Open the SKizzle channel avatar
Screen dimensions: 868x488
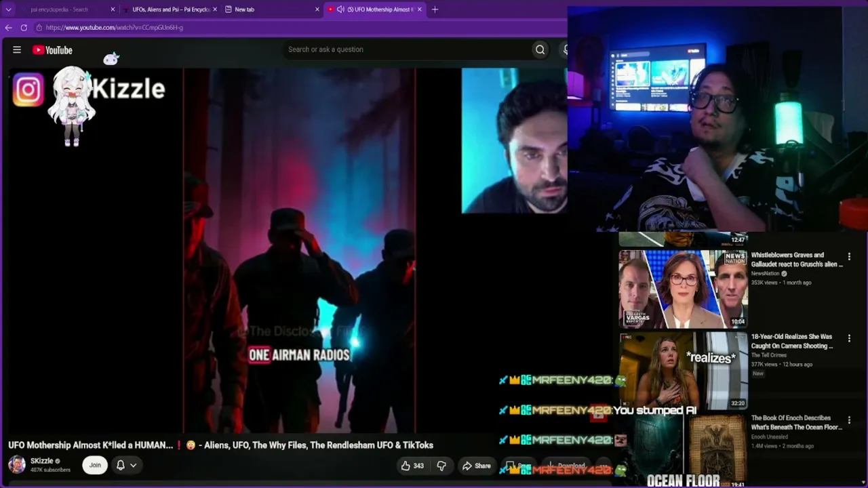pyautogui.click(x=17, y=465)
